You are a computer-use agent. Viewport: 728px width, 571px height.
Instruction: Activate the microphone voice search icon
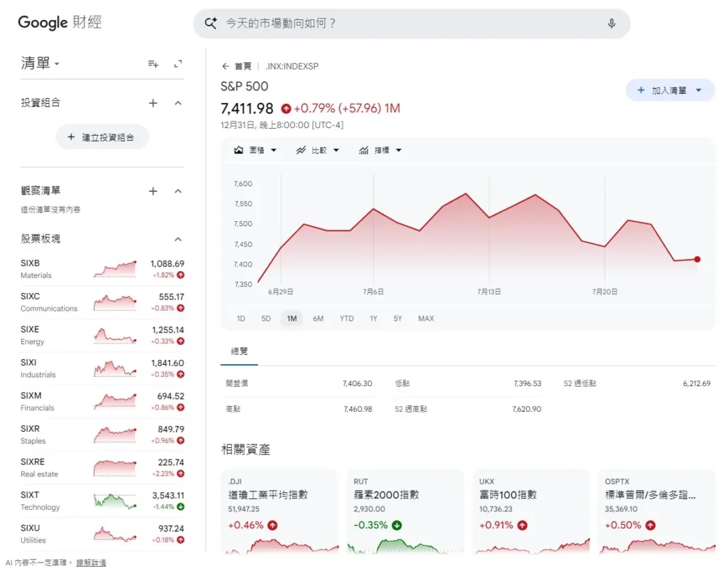[x=611, y=23]
